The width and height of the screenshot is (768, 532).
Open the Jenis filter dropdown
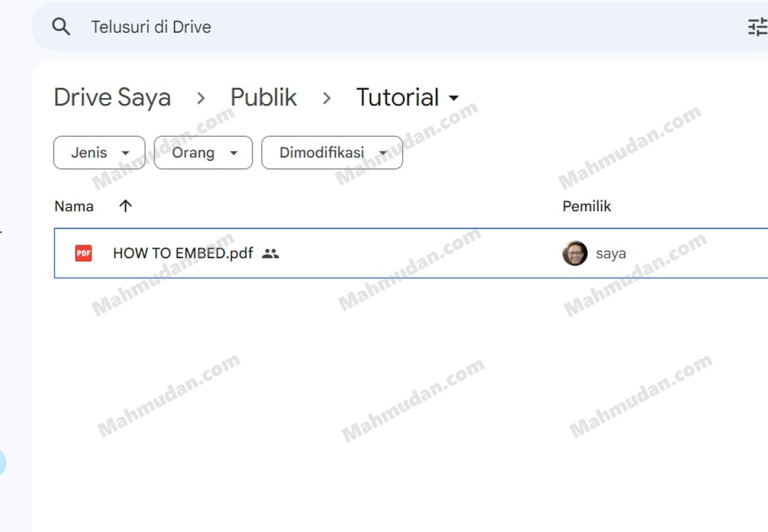(99, 153)
